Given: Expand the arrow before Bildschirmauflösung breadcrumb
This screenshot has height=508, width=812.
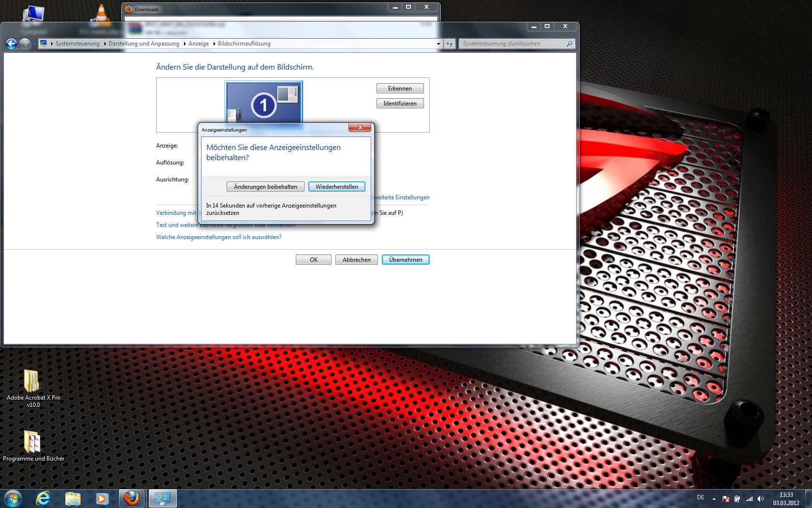Looking at the screenshot, I should coord(214,44).
